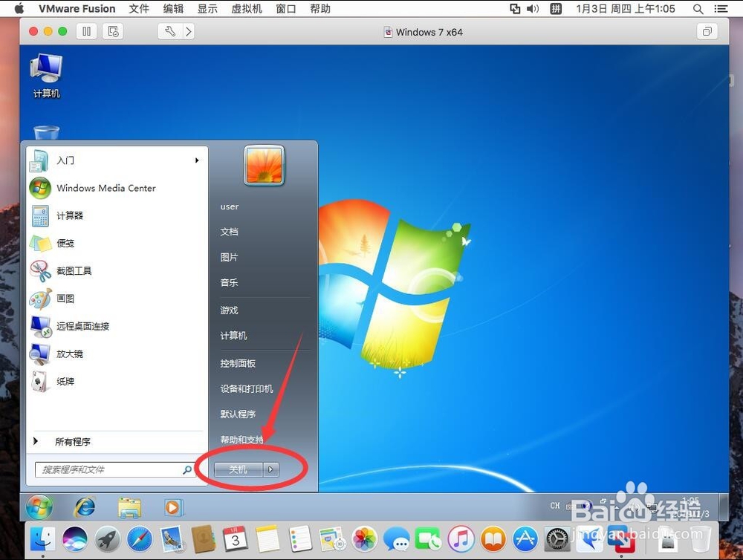Expand the 入门 submenu arrow

tap(197, 160)
